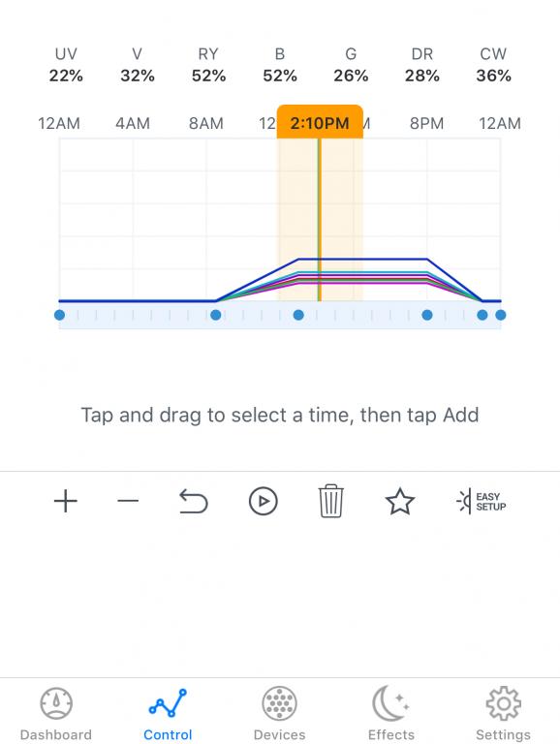Tap the minus icon to remove a point
Screen dimensions: 560x744
[128, 501]
